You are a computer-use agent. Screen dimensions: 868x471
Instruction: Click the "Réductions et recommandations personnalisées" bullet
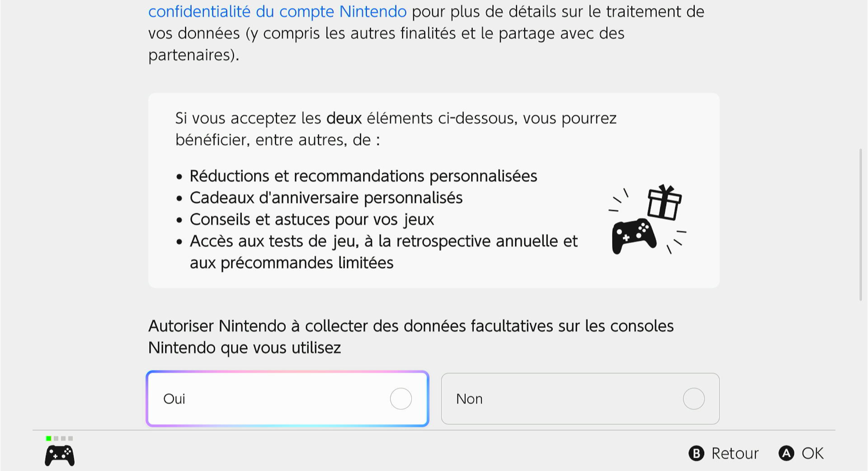(x=363, y=176)
